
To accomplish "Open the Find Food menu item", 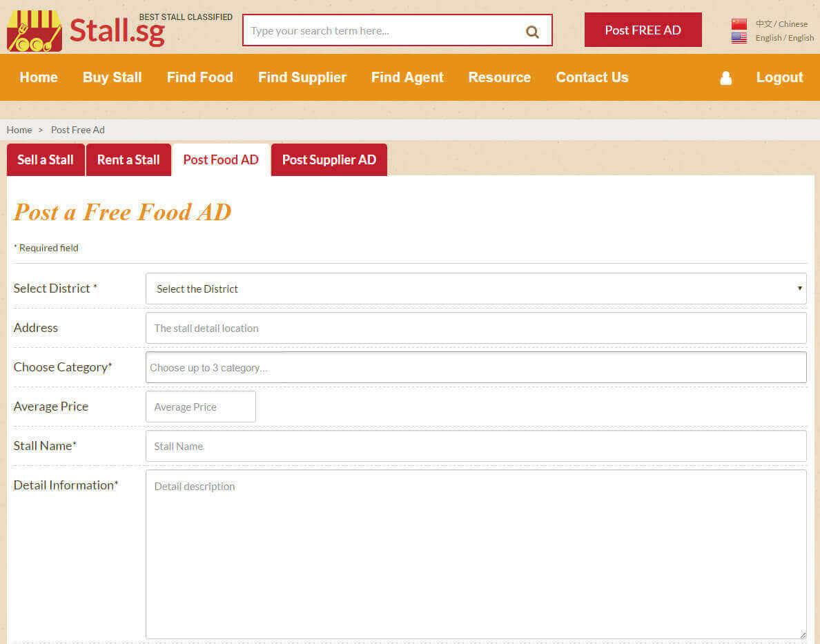I will point(200,77).
